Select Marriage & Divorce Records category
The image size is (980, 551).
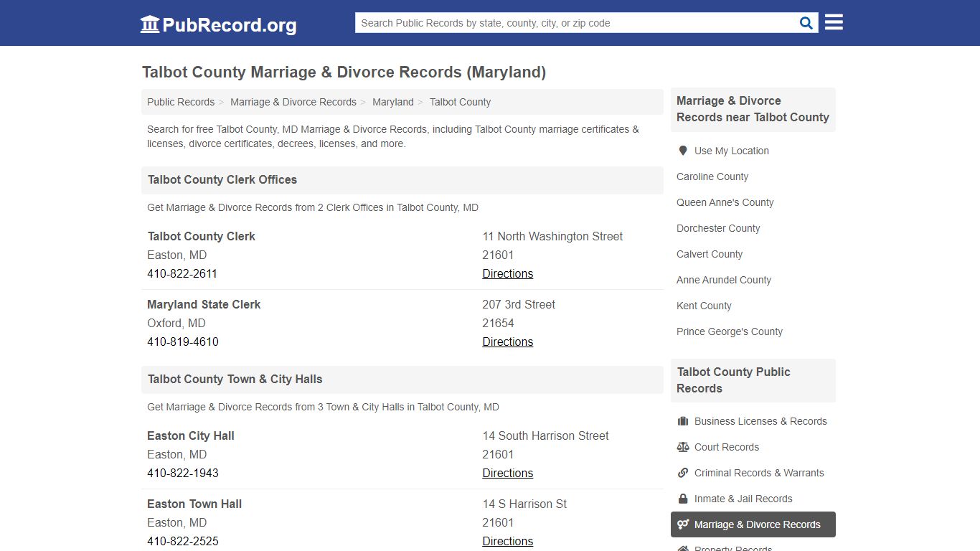[753, 524]
